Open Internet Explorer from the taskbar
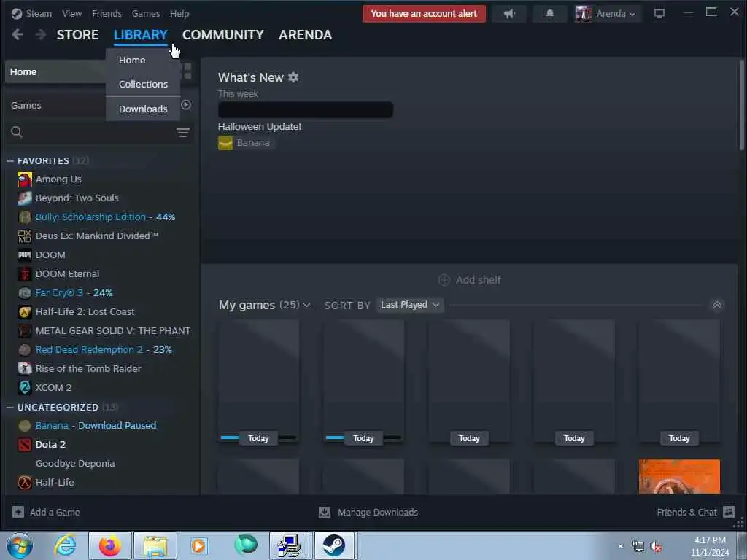This screenshot has height=560, width=747. click(65, 545)
